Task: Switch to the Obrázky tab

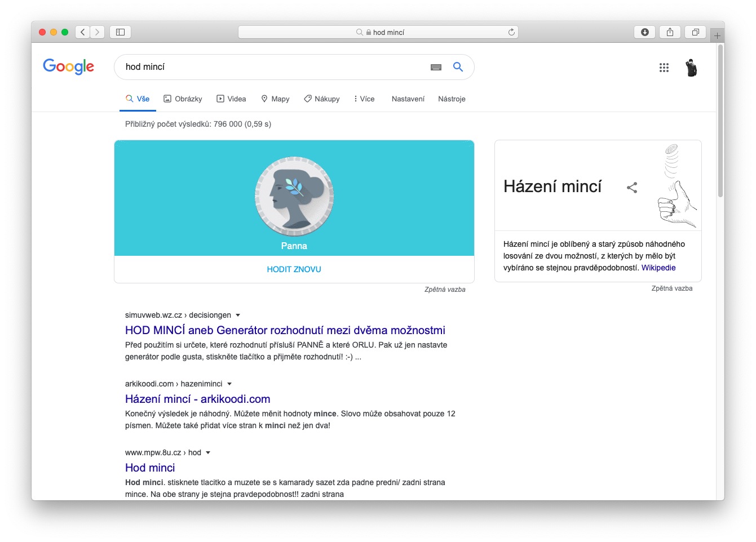Action: click(183, 99)
